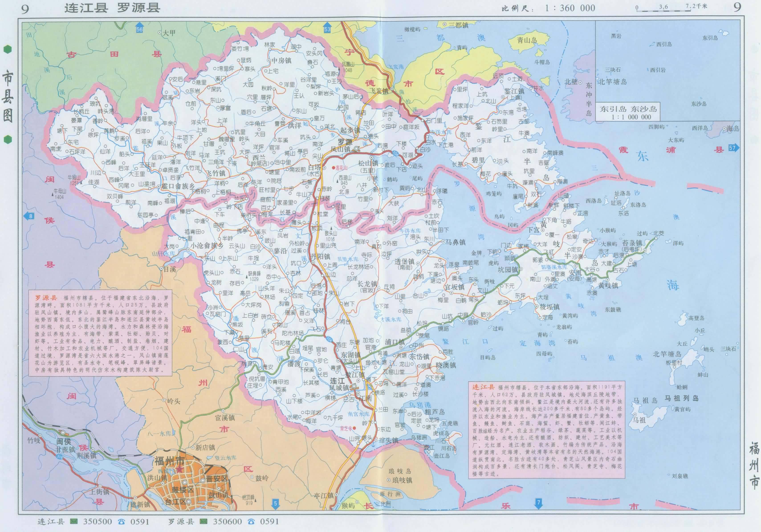This screenshot has width=761, height=532.
Task: Click the blue page arrow numbered 56
Action: point(140,28)
